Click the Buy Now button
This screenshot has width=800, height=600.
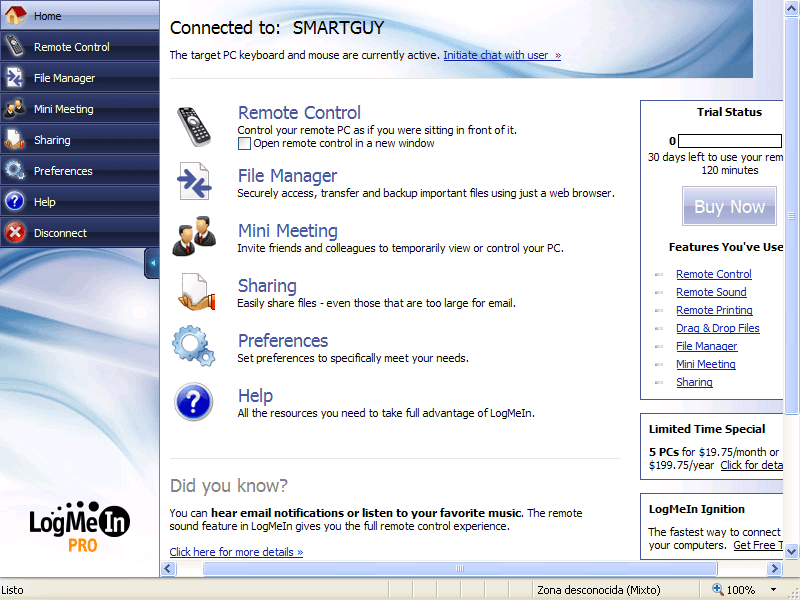729,207
